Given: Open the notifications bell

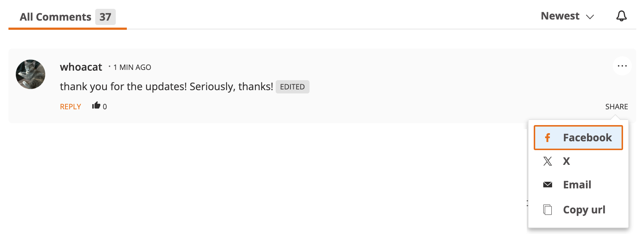Looking at the screenshot, I should pyautogui.click(x=622, y=16).
